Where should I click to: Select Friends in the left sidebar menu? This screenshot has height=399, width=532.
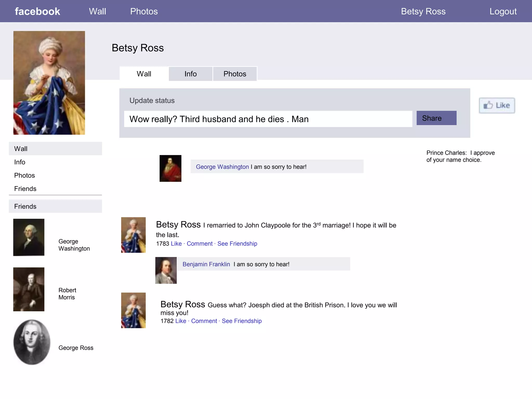point(25,189)
